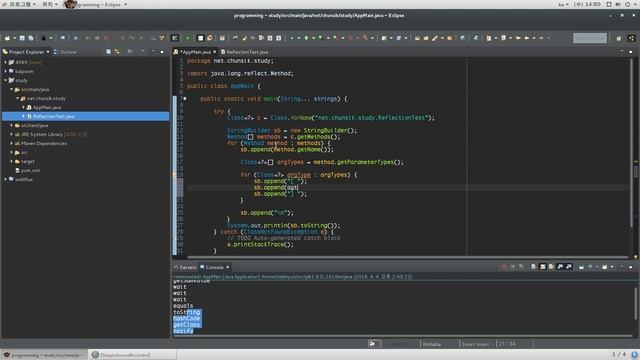Select ReflectionTest.java in Project Explorer

pos(86,116)
